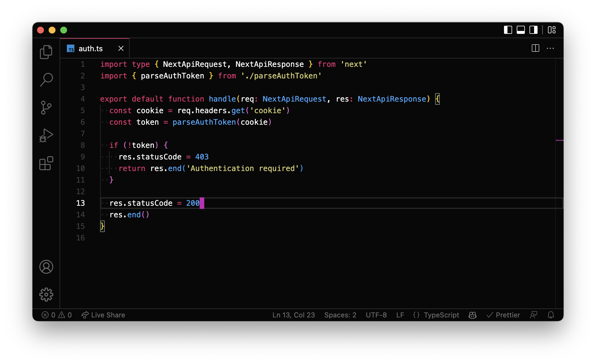Click the overview ruler cursor marker
This screenshot has height=364, width=596.
(x=560, y=140)
